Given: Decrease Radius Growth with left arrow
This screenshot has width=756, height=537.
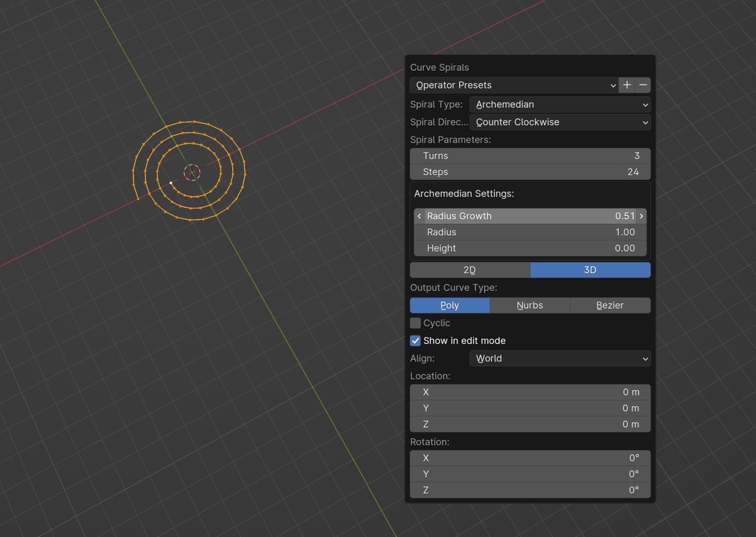Looking at the screenshot, I should click(x=419, y=216).
